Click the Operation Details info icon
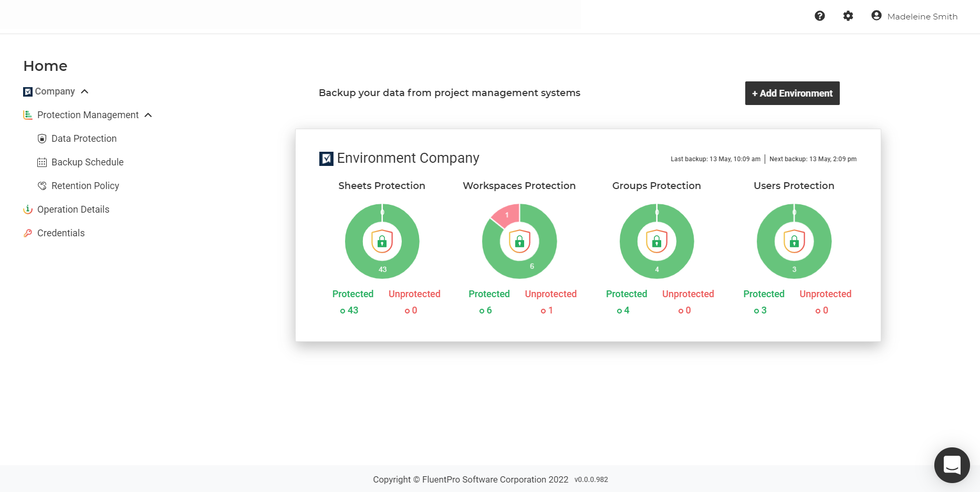 [x=28, y=210]
